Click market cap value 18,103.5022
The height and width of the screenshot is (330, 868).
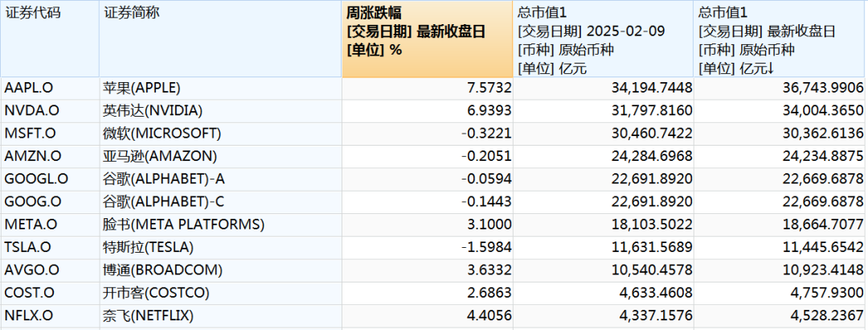[x=652, y=225]
